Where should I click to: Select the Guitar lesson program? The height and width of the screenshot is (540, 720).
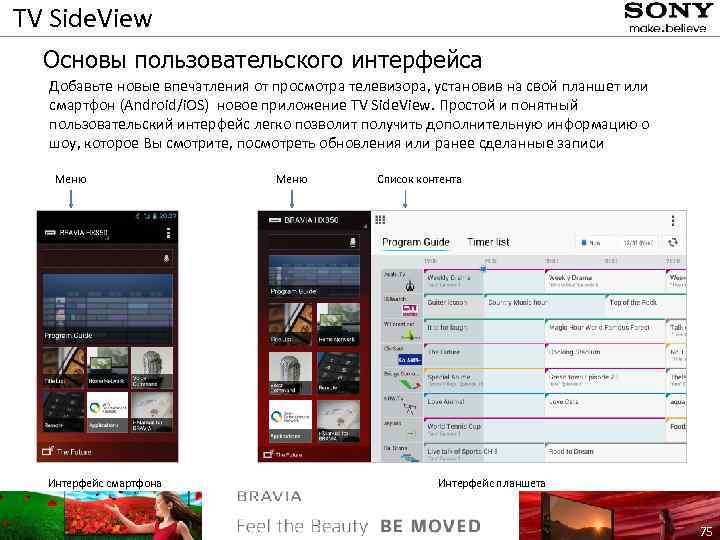pos(453,305)
